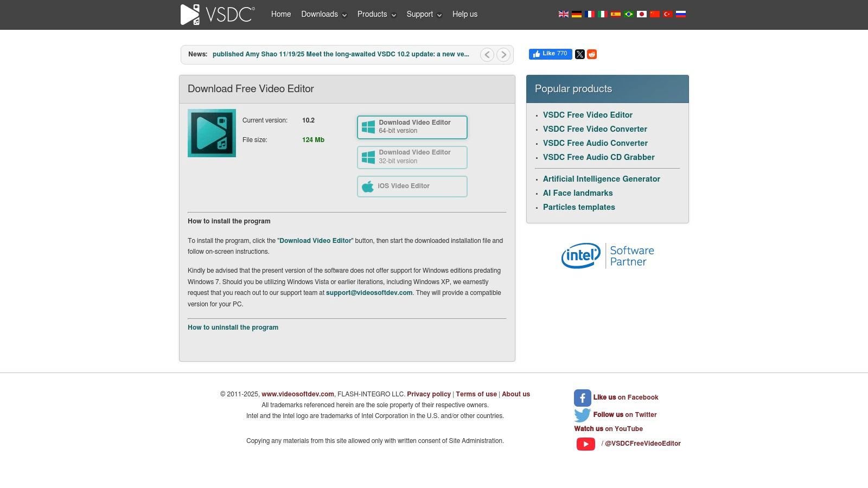Viewport: 868px width, 488px height.
Task: Click the Russian flag icon
Action: (x=681, y=14)
